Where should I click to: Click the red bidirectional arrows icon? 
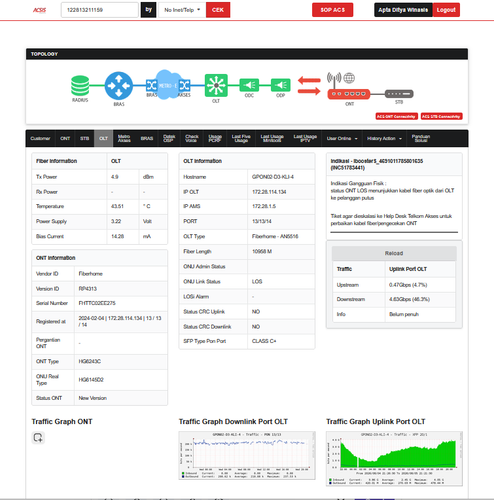pyautogui.click(x=309, y=85)
